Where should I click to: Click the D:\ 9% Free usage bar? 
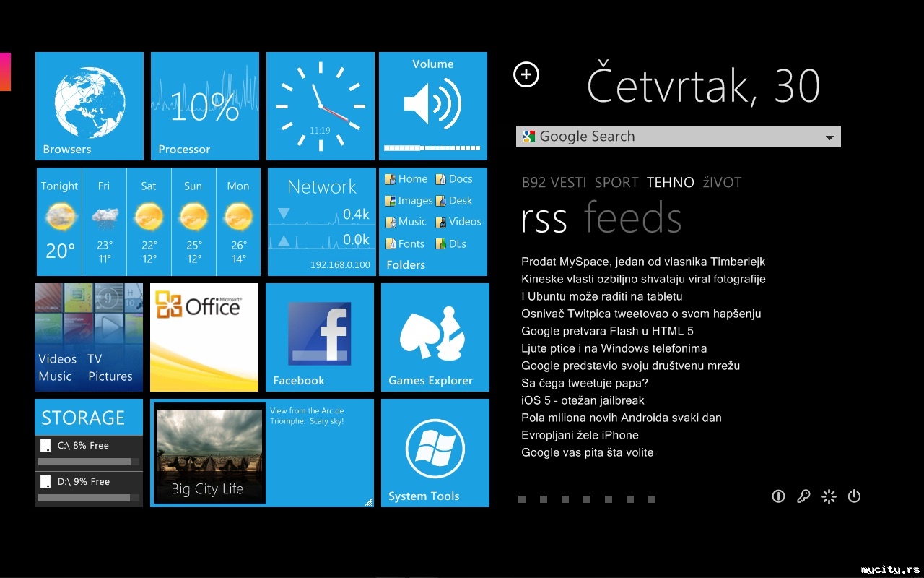pos(90,498)
